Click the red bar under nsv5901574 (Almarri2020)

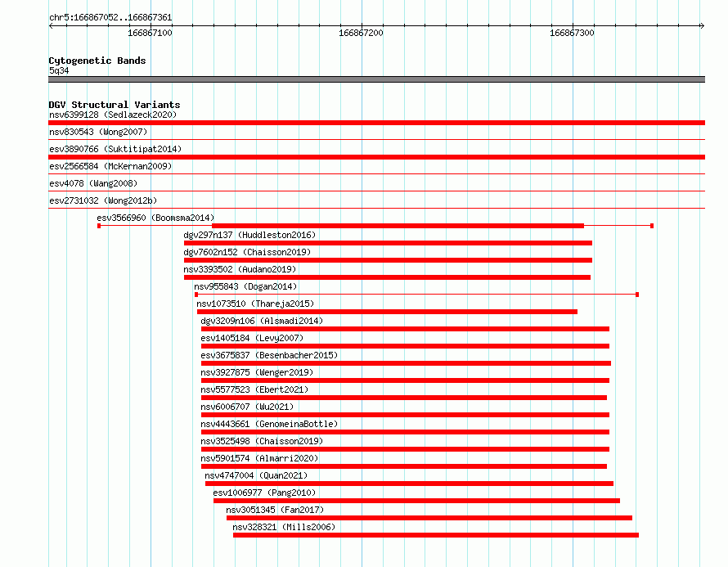point(404,466)
